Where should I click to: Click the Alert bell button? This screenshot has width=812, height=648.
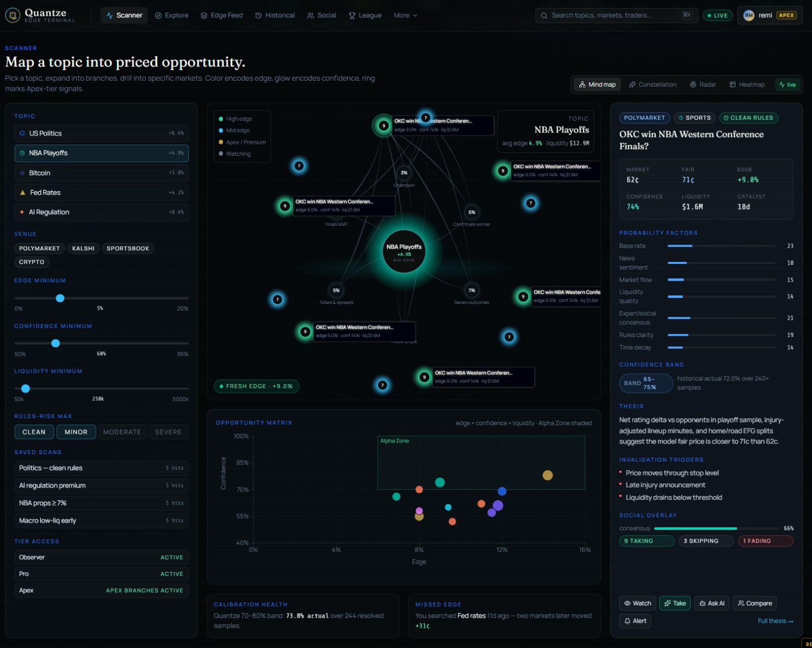coord(635,622)
